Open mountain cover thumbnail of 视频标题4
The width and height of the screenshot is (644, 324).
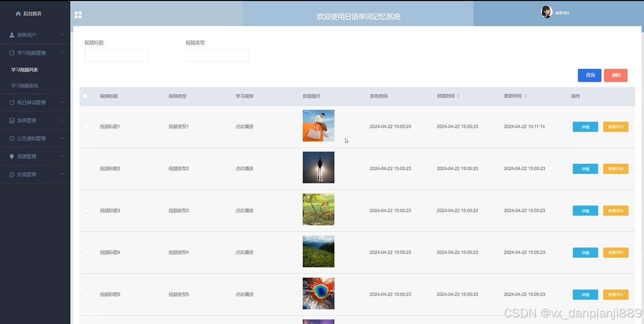coord(318,252)
